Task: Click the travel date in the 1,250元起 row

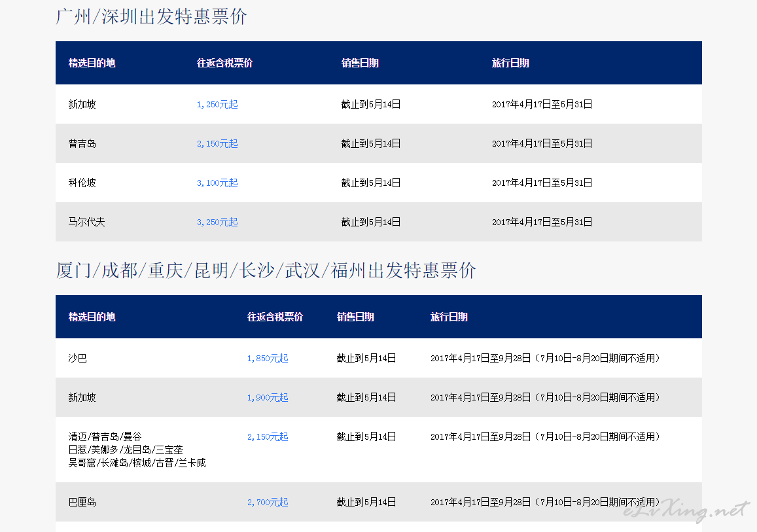Action: tap(542, 104)
